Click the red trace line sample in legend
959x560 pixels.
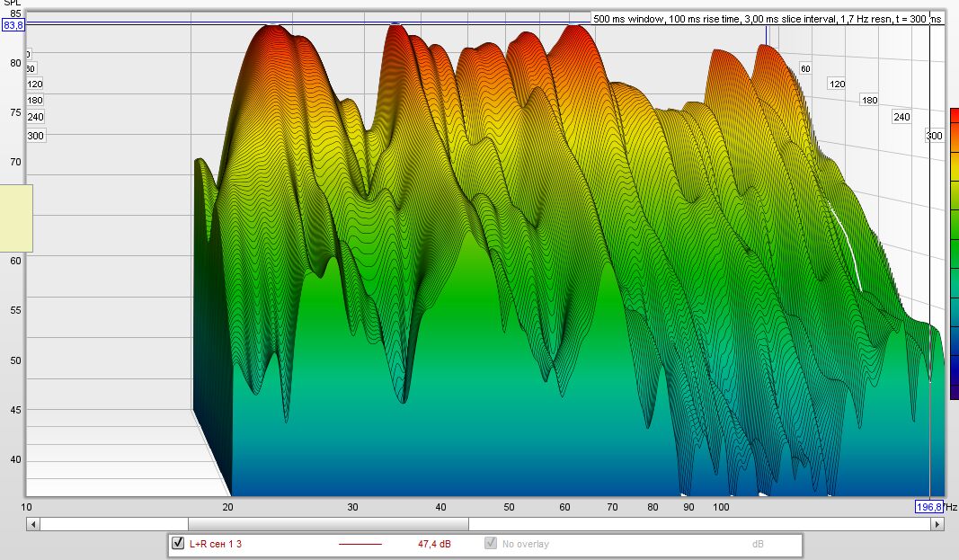pyautogui.click(x=360, y=544)
